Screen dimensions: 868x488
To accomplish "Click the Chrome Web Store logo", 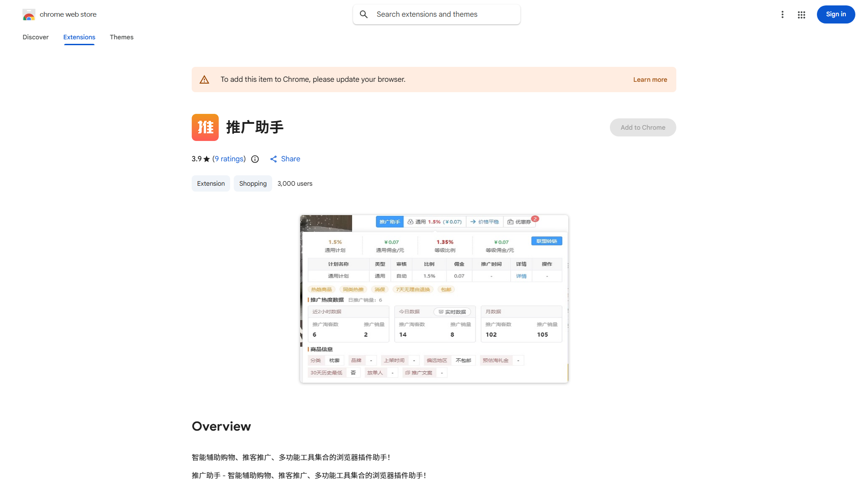I will pyautogui.click(x=29, y=14).
